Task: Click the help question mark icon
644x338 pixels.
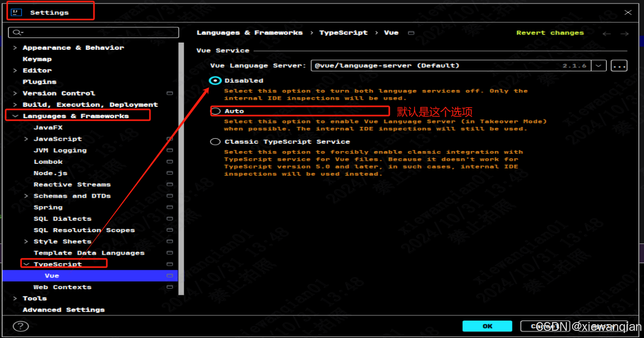Action: (21, 326)
